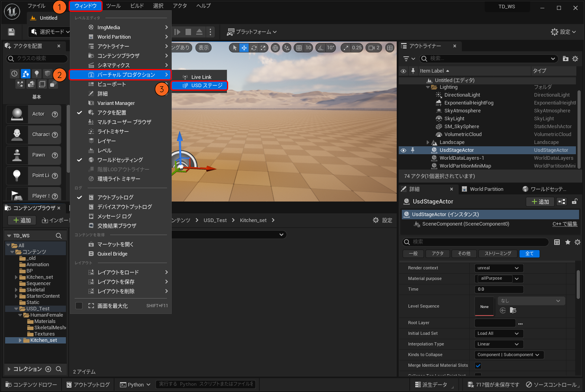This screenshot has height=392, width=585.
Task: Open the Interpolation Type dropdown
Action: 499,344
